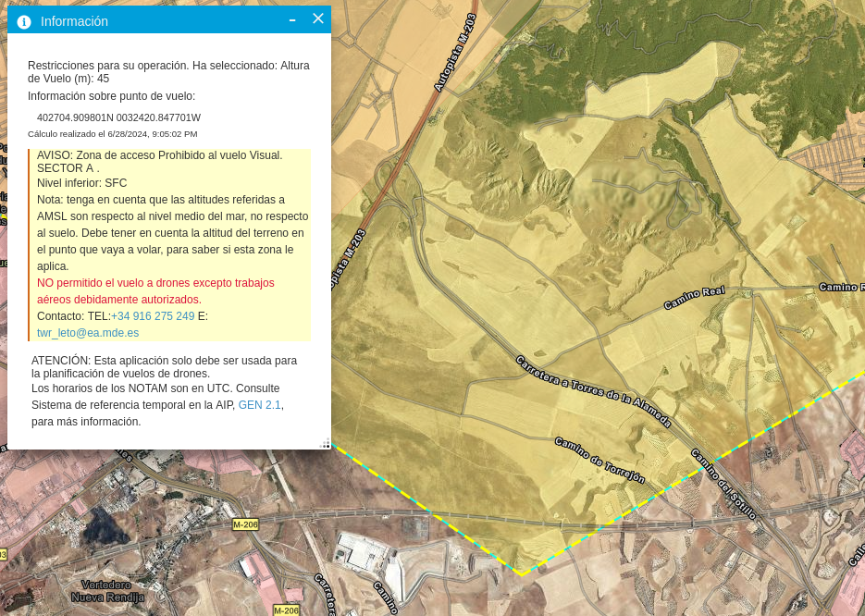This screenshot has width=865, height=616.
Task: Click the Autopista M-203 label at top
Action: point(455,53)
